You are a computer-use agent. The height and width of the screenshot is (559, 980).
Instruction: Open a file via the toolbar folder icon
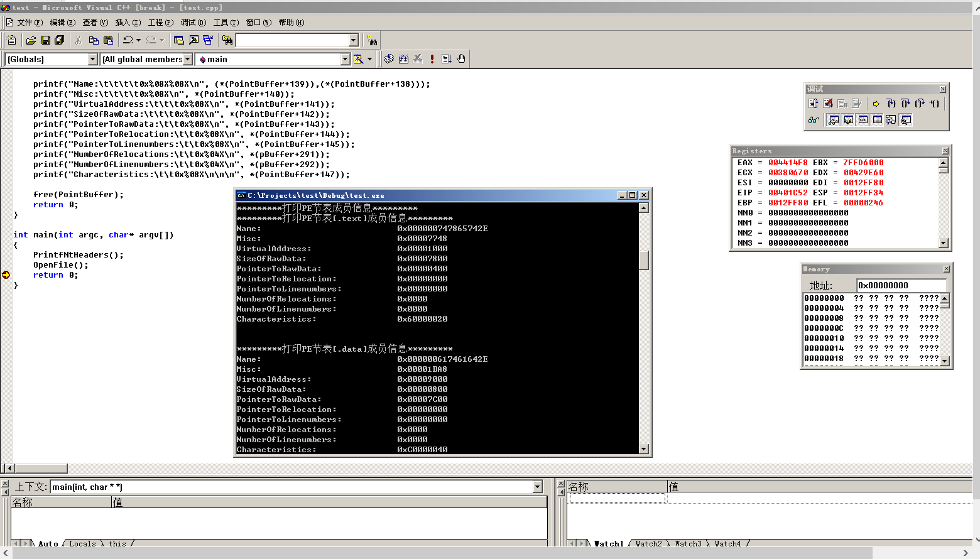point(31,40)
